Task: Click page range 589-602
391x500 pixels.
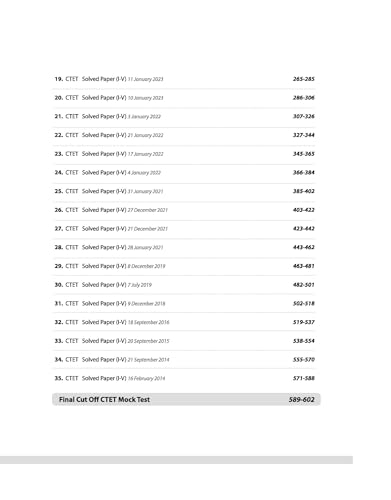Action: (x=302, y=399)
